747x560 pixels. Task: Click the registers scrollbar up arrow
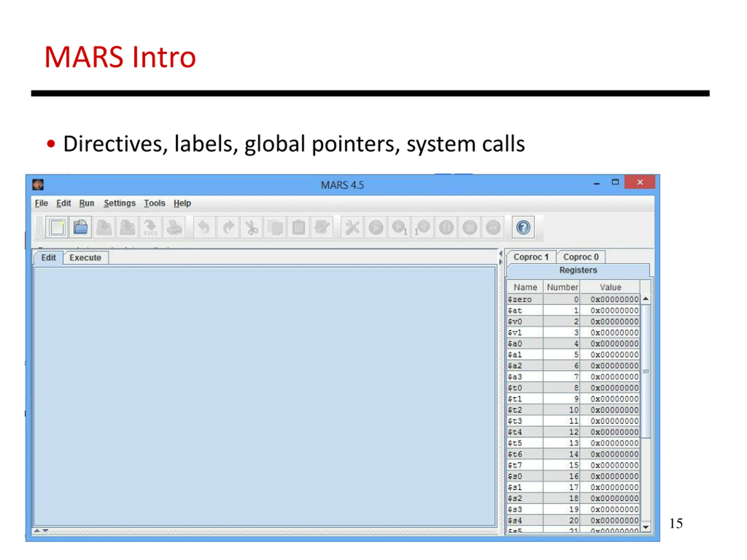pos(646,299)
